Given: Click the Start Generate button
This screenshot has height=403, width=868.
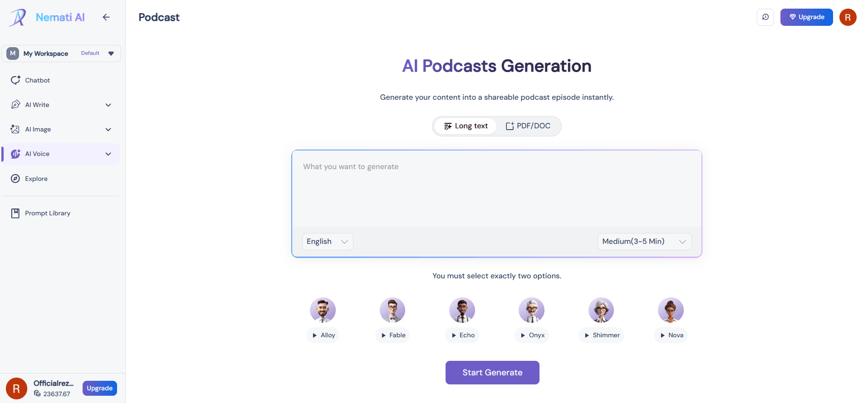Looking at the screenshot, I should pos(492,373).
